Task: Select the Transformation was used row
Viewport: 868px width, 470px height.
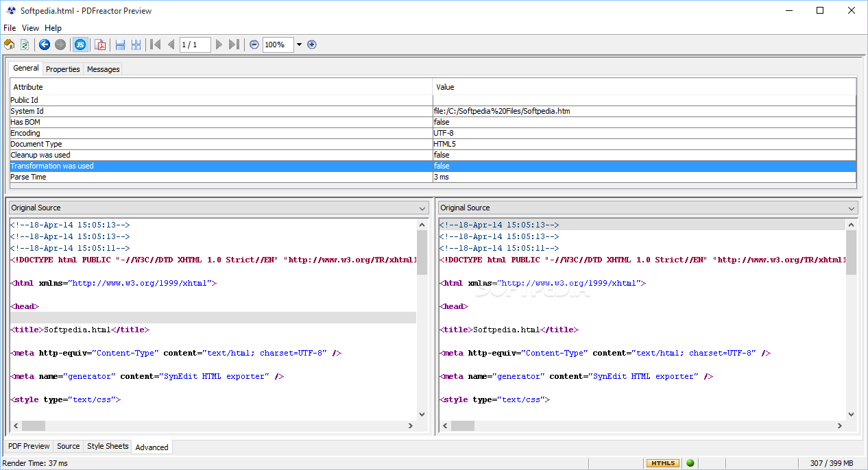Action: tap(433, 166)
